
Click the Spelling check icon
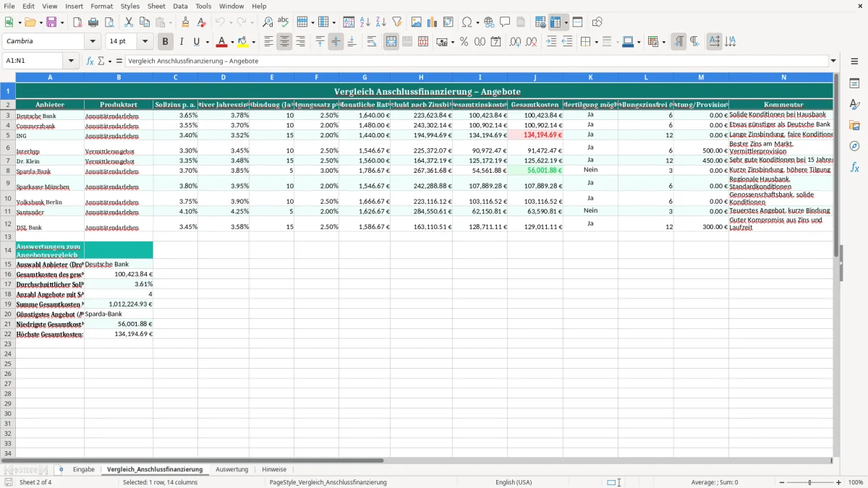click(x=284, y=22)
